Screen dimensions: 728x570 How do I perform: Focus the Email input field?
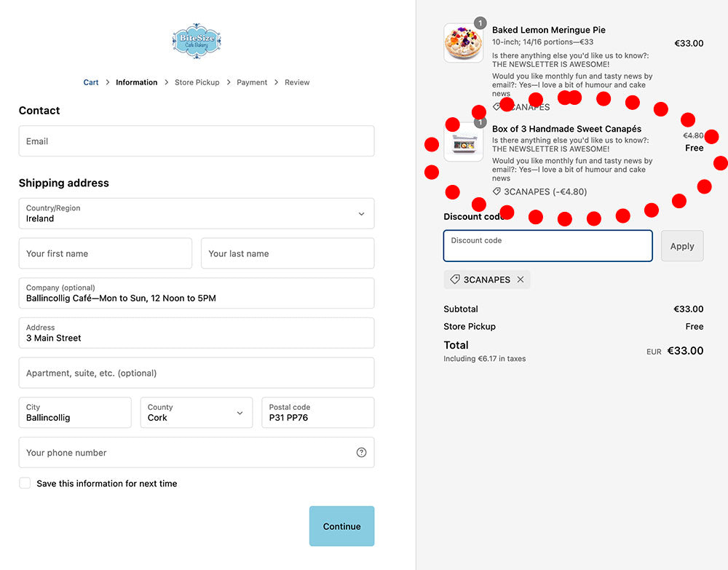(197, 141)
